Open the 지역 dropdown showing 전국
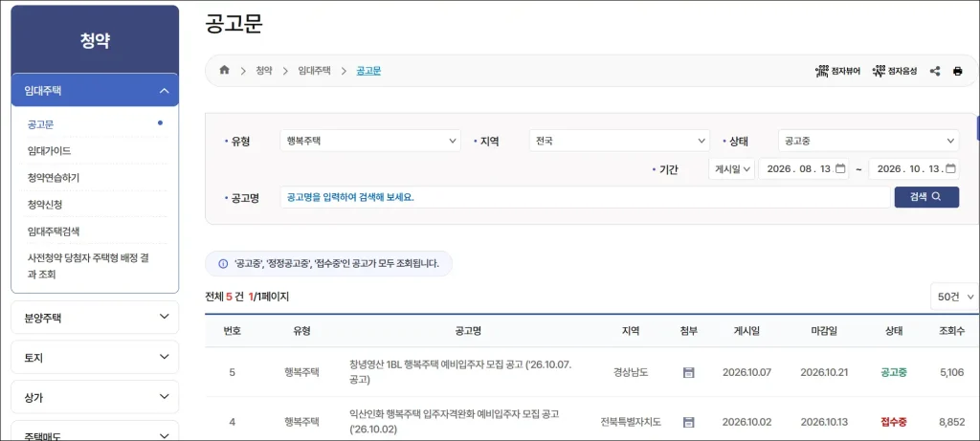Viewport: 980px width, 441px height. pyautogui.click(x=619, y=141)
